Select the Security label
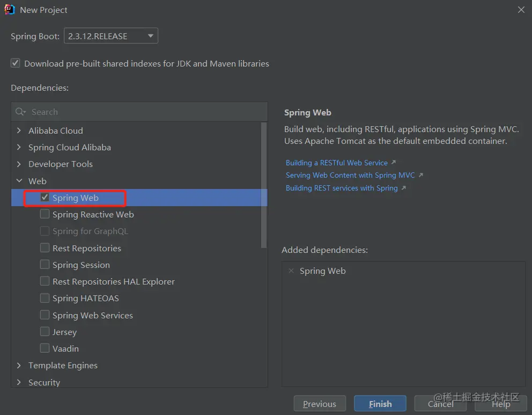Screen dimensions: 532x415 (x=44, y=382)
